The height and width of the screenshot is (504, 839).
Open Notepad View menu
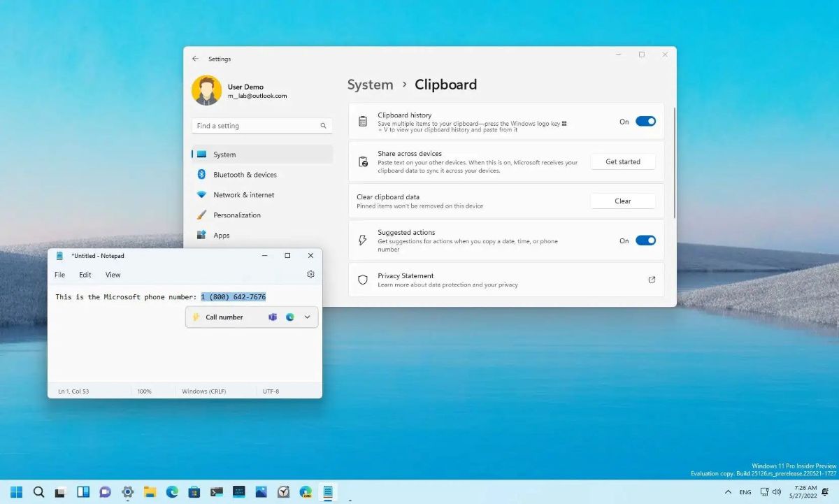(113, 275)
